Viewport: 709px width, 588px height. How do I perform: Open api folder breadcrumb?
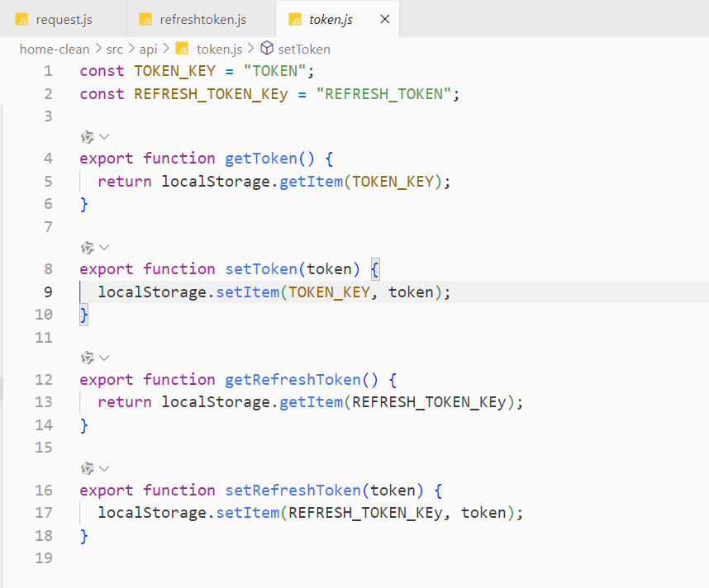click(x=148, y=49)
